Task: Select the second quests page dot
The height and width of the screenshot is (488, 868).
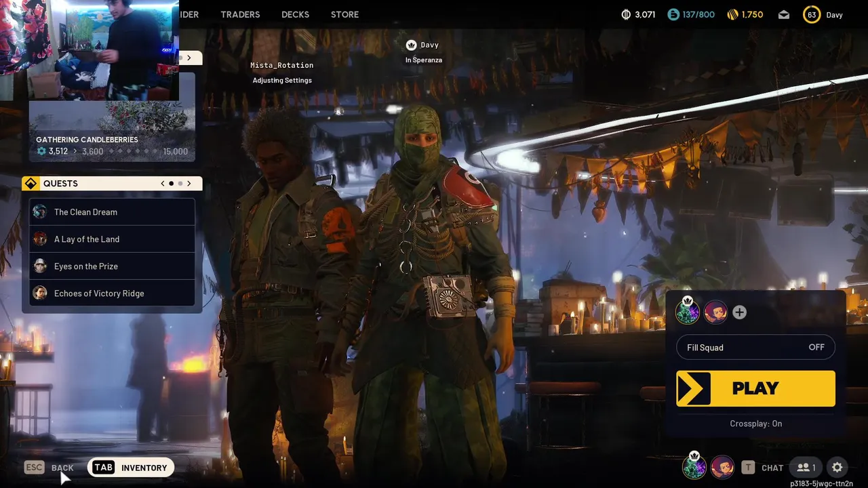Action: [180, 184]
